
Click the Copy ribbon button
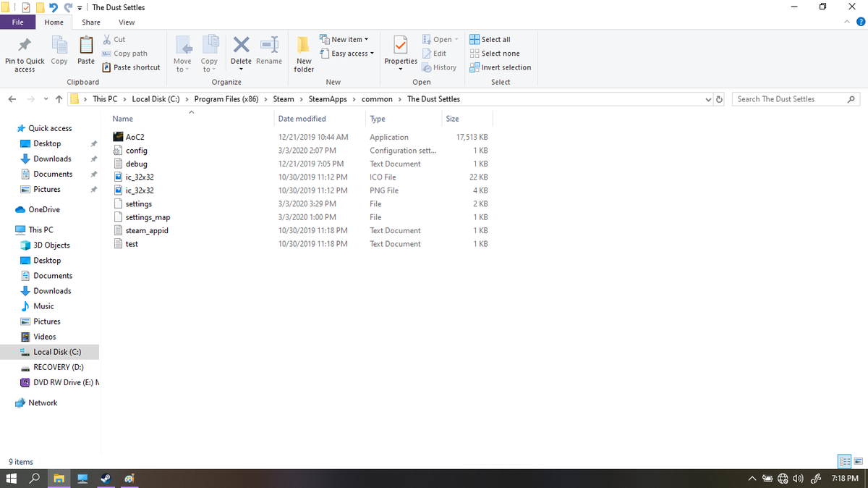pos(59,51)
